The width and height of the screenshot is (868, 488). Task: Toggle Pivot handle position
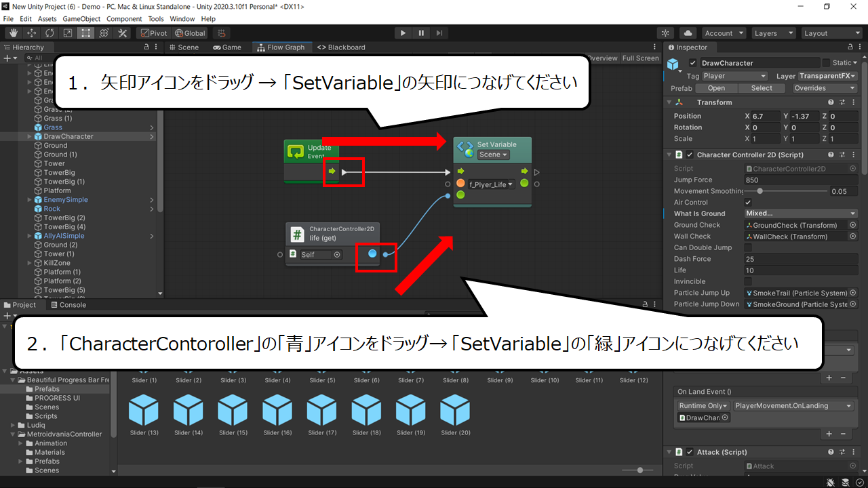point(153,33)
